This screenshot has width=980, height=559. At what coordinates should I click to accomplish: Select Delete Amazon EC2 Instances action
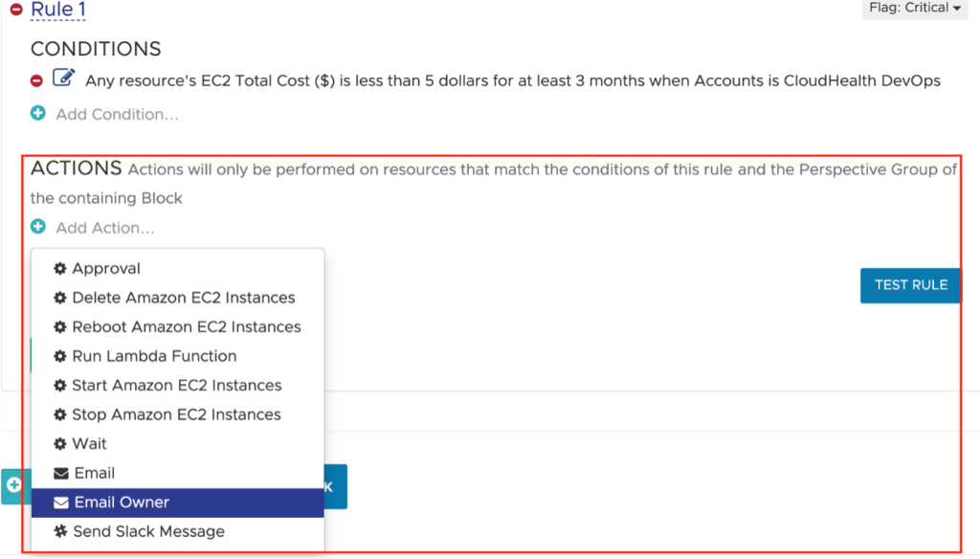(183, 298)
